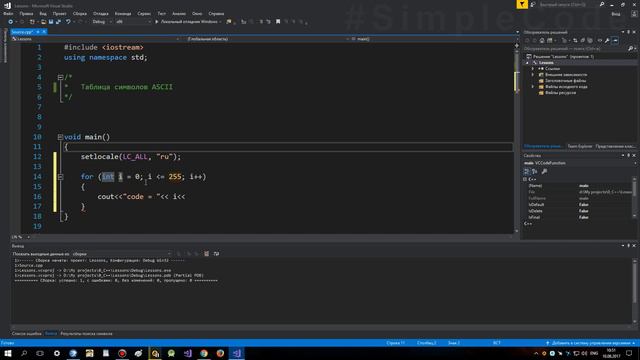Expand the Ссылки node
This screenshot has width=640, height=360.
[533, 69]
